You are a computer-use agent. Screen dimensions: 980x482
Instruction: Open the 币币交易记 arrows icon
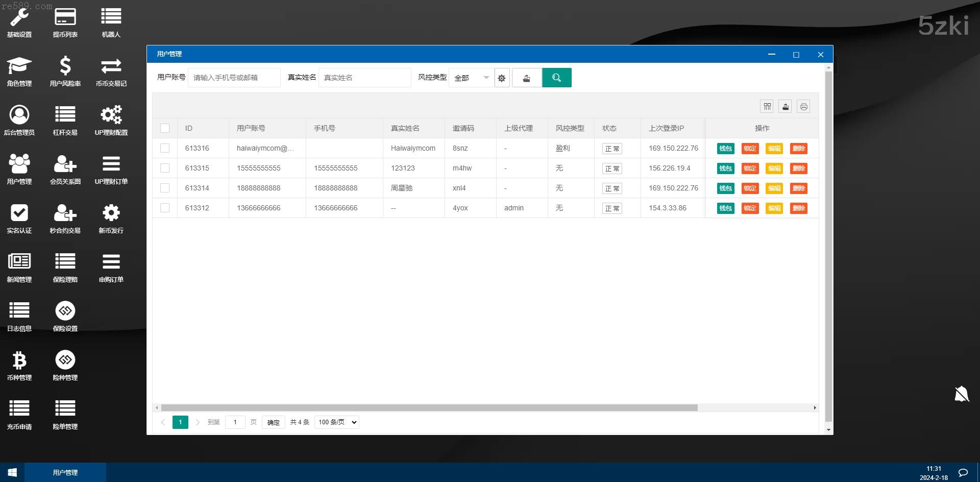111,66
